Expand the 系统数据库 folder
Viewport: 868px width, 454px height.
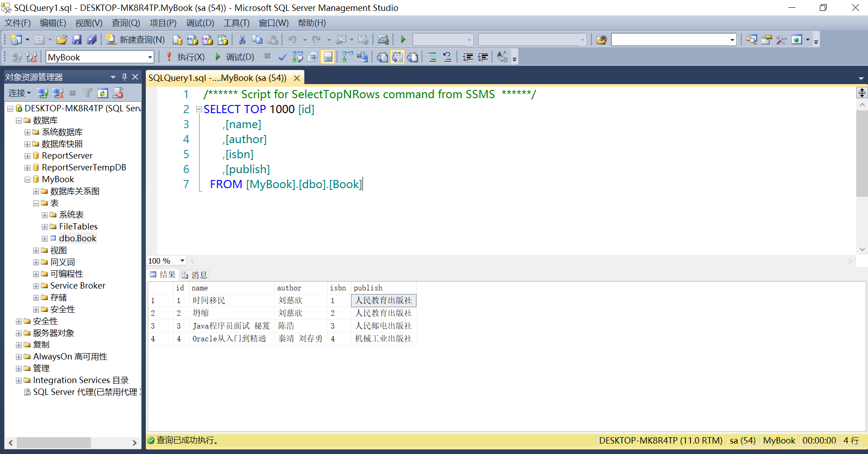tap(27, 132)
